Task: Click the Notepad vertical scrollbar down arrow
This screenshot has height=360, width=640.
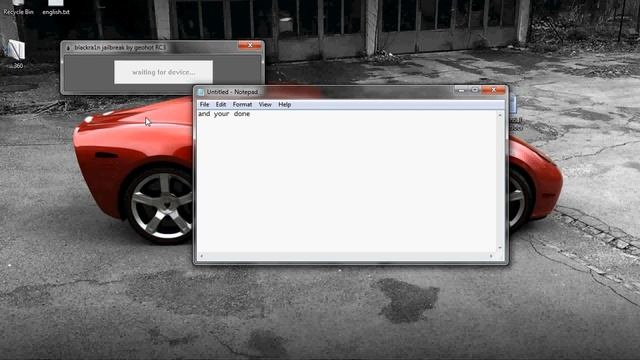Action: tap(500, 248)
